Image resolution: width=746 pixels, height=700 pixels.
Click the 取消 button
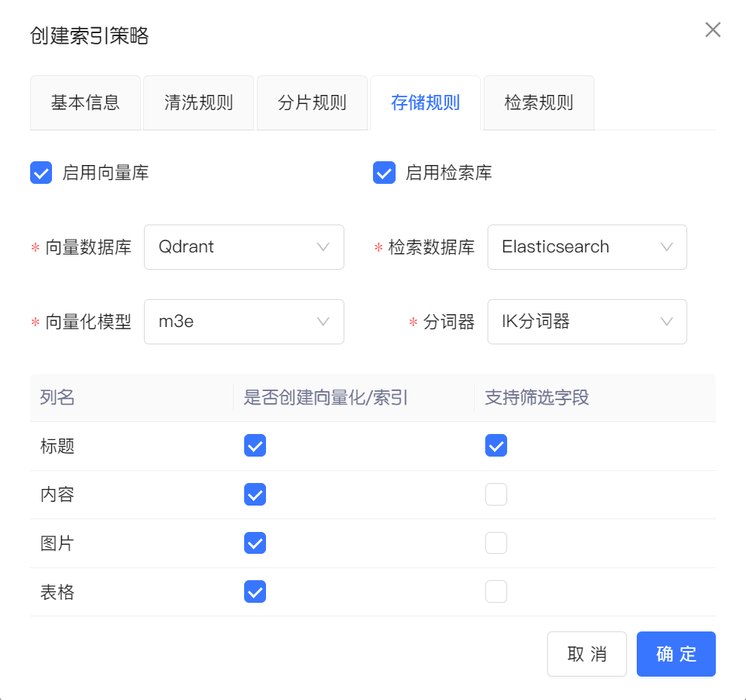pos(586,654)
